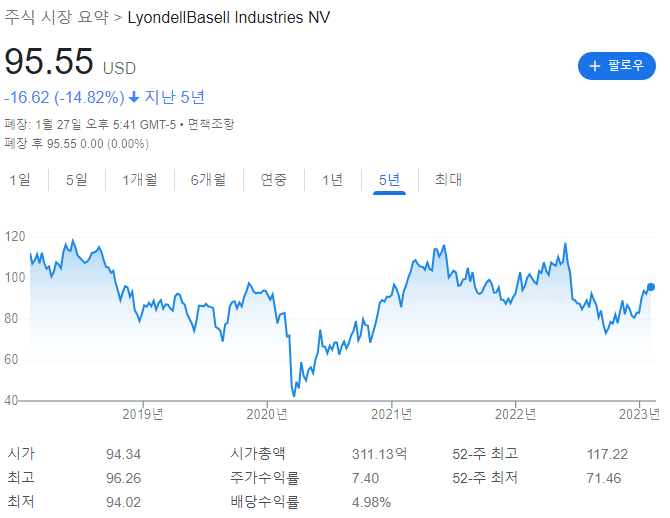Image resolution: width=670 pixels, height=518 pixels.
Task: Click the 최저 value 94.02
Action: pos(123,502)
